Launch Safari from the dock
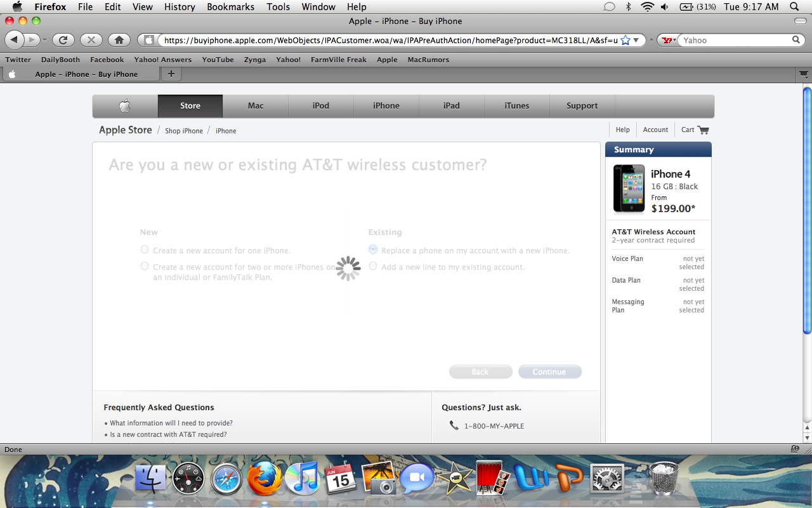The height and width of the screenshot is (508, 812). coord(226,478)
